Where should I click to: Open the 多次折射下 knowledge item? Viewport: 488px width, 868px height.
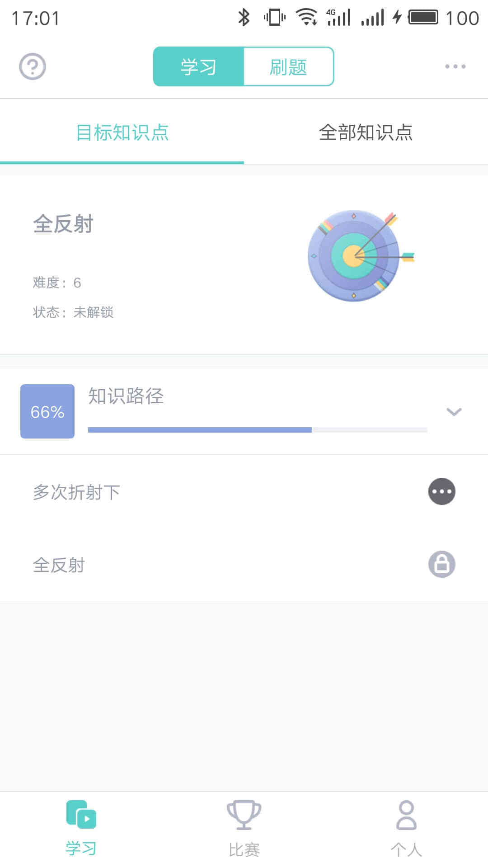click(77, 492)
